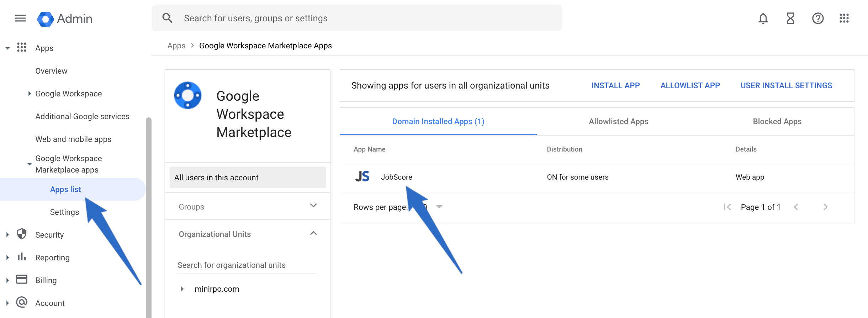868x318 pixels.
Task: Switch to Domain Installed Apps tab
Action: click(x=438, y=121)
